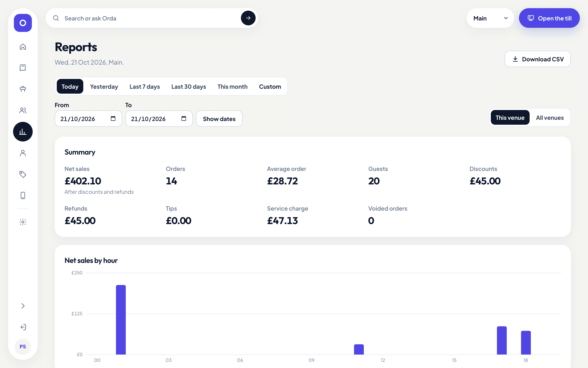Image resolution: width=588 pixels, height=368 pixels.
Task: Open the Staff person sidebar icon
Action: click(x=23, y=153)
